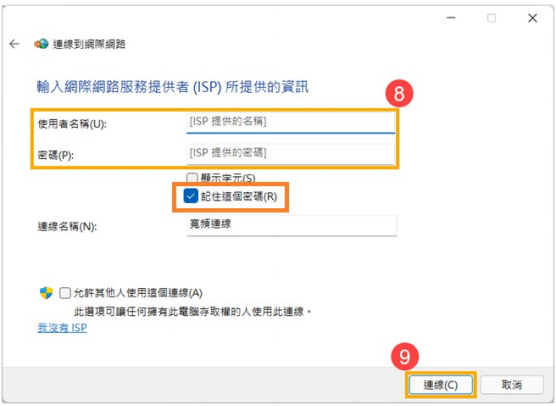The image size is (556, 406).
Task: Click the 輸入網際網路服務提供者 (ISP) heading
Action: 173,87
